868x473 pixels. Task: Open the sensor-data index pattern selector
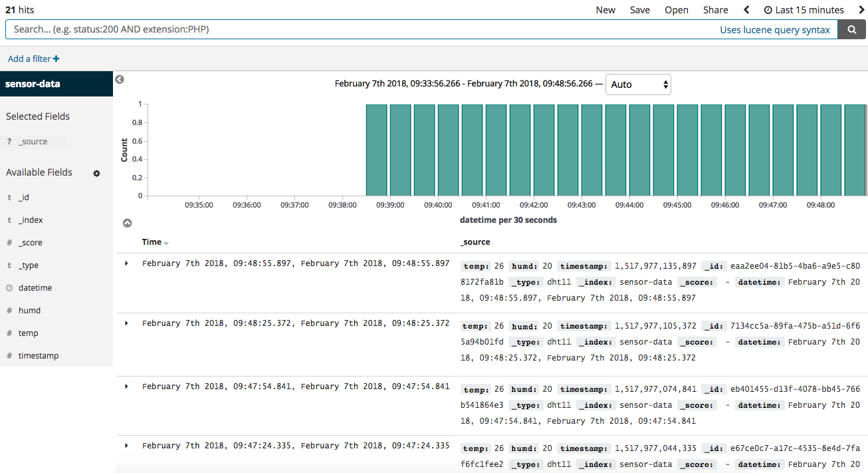[x=56, y=84]
